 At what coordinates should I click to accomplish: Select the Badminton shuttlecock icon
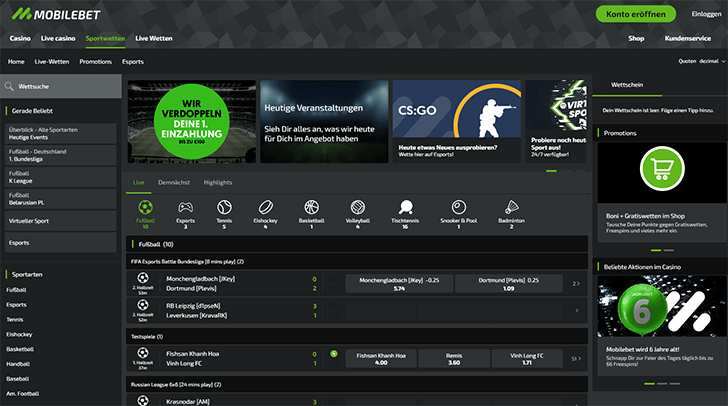[x=512, y=207]
